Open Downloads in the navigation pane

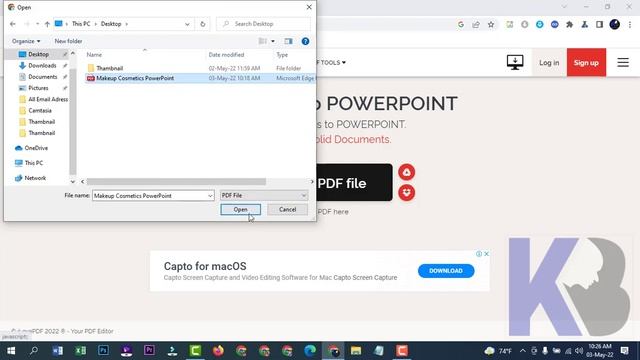(x=42, y=65)
